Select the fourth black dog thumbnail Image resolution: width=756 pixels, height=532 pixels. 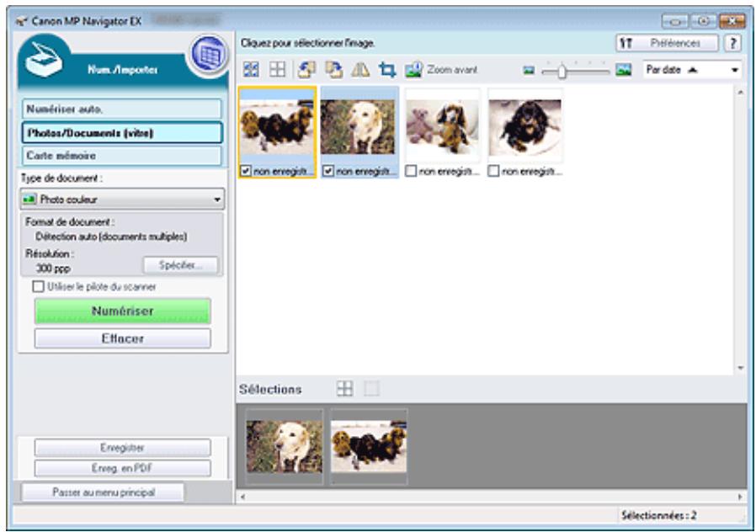coord(524,128)
